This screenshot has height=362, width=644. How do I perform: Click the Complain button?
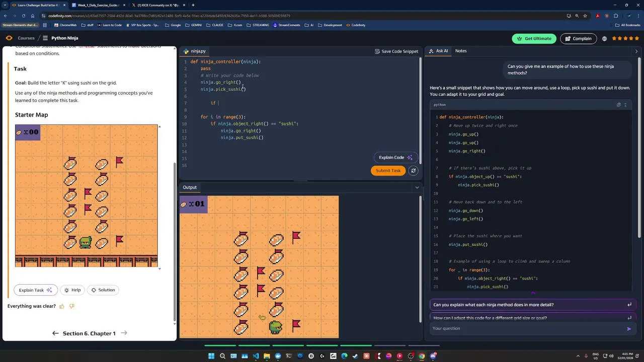(578, 39)
